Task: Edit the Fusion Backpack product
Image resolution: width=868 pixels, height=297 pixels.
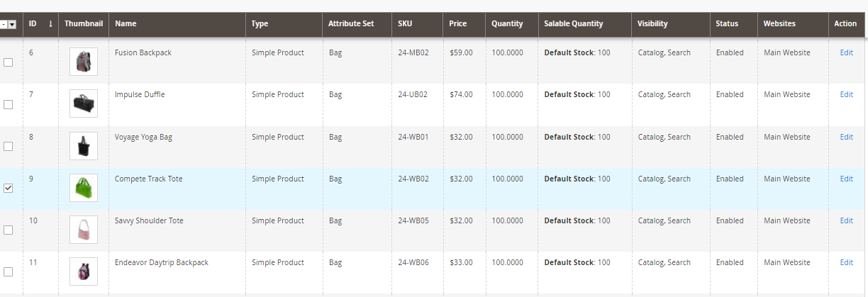Action: (x=846, y=52)
